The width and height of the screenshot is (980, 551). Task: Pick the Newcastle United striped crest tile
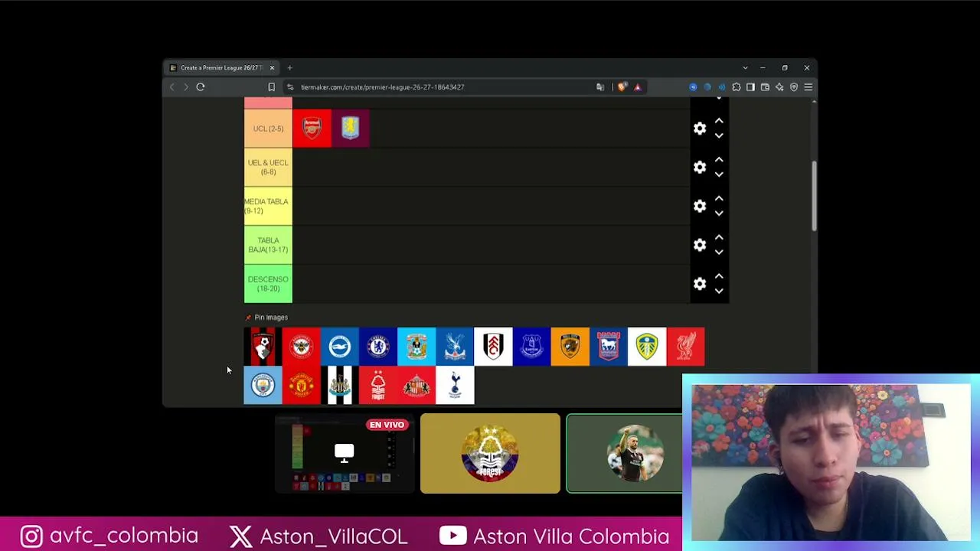pos(340,385)
